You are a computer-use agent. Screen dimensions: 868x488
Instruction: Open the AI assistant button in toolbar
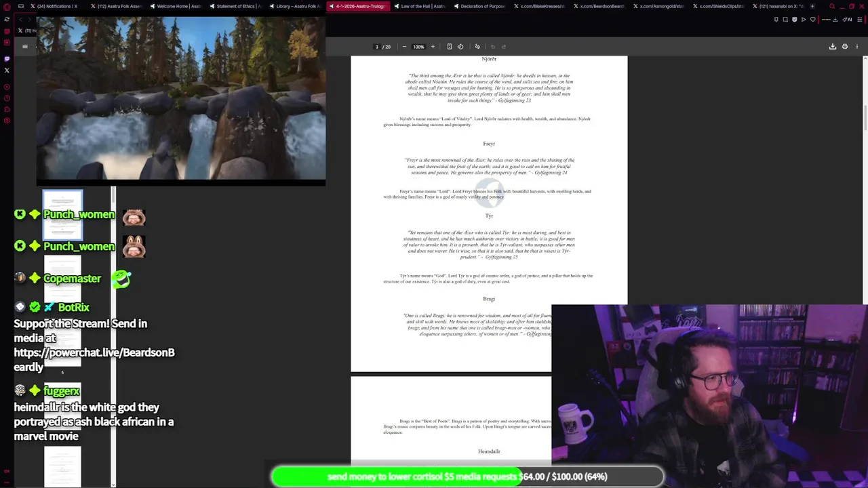pos(848,19)
